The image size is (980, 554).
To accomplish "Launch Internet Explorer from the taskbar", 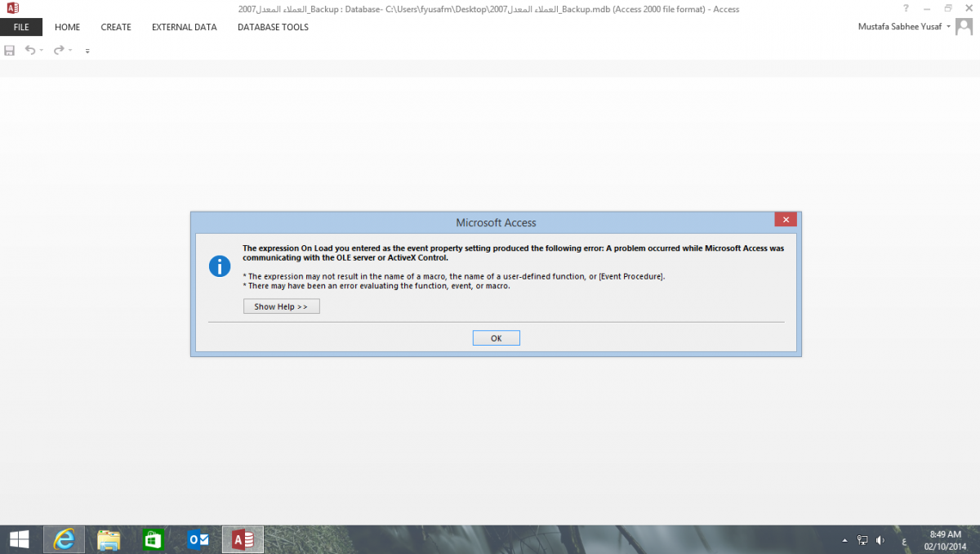I will point(64,539).
